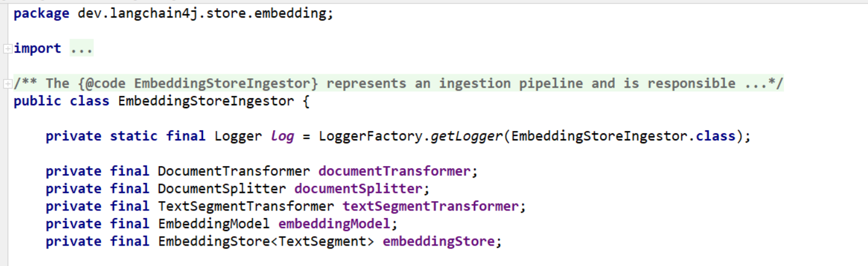Image resolution: width=868 pixels, height=266 pixels.
Task: Select the documentSplitter field name
Action: [x=358, y=189]
